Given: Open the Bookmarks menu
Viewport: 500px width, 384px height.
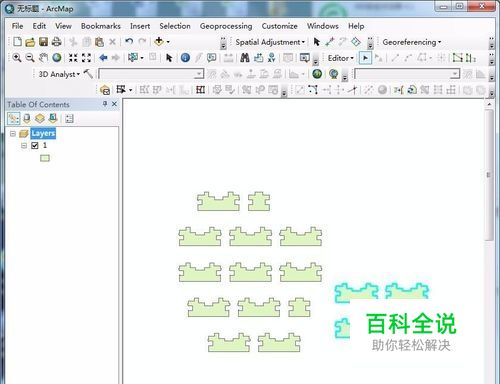Looking at the screenshot, I should tap(101, 26).
